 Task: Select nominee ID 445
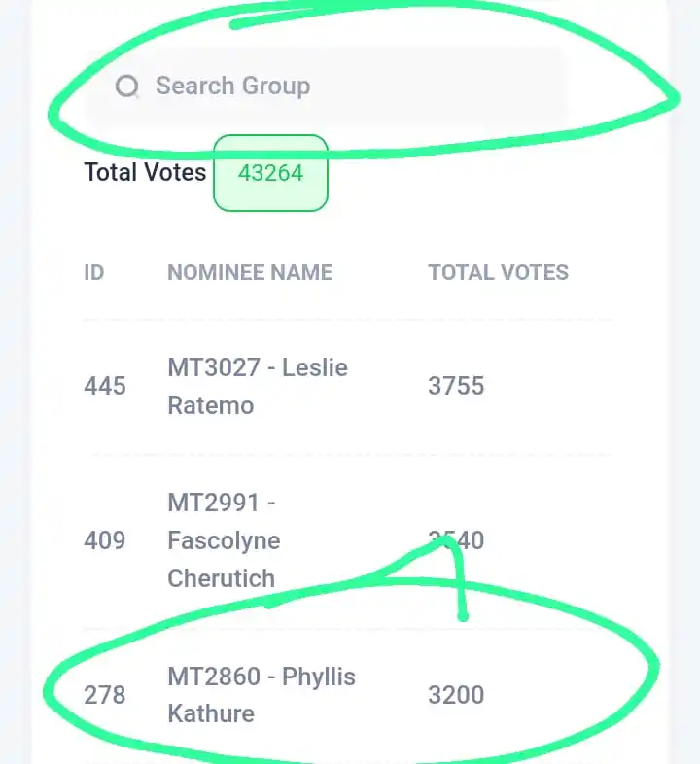click(x=105, y=387)
